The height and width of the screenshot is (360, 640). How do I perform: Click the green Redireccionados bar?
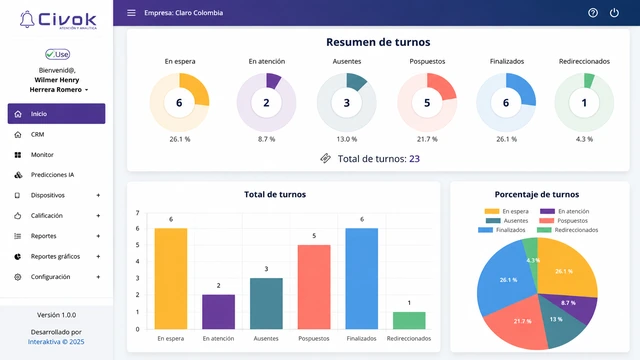coord(409,320)
